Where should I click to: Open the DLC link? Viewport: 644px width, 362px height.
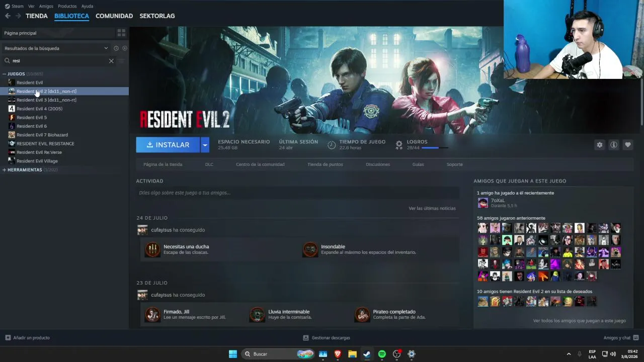click(x=209, y=164)
